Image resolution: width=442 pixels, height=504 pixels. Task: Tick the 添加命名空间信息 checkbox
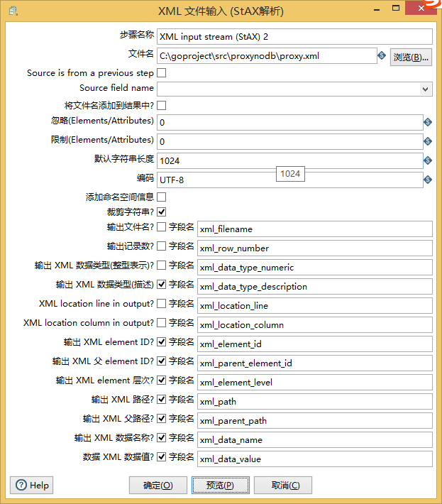tap(162, 197)
